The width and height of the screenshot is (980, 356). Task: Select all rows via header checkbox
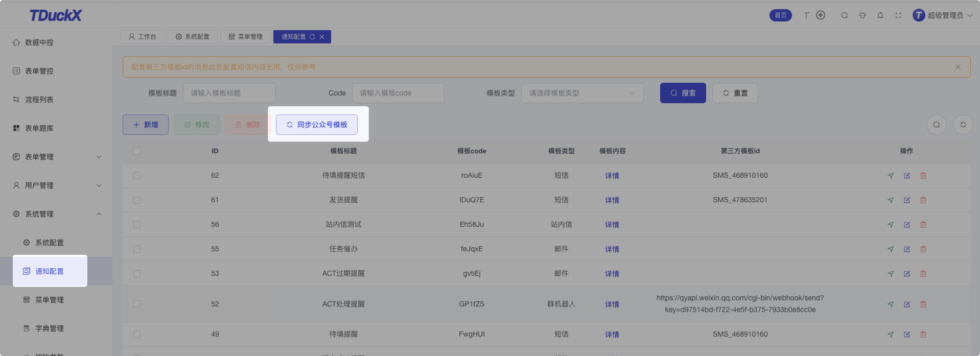coord(137,151)
